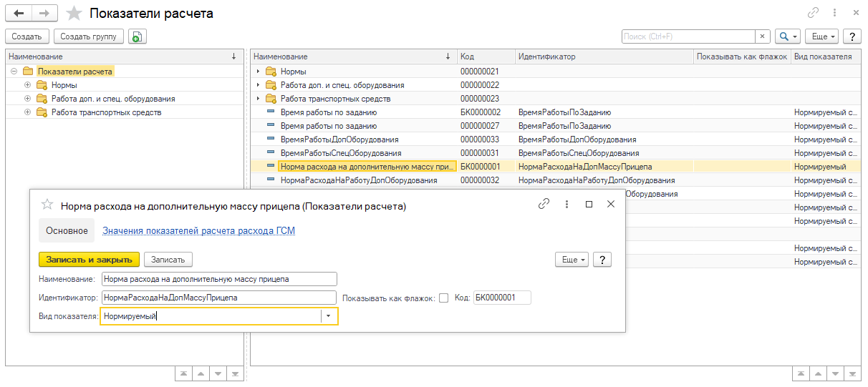Click the back navigation arrow
Viewport: 868px width, 387px height.
(x=19, y=13)
